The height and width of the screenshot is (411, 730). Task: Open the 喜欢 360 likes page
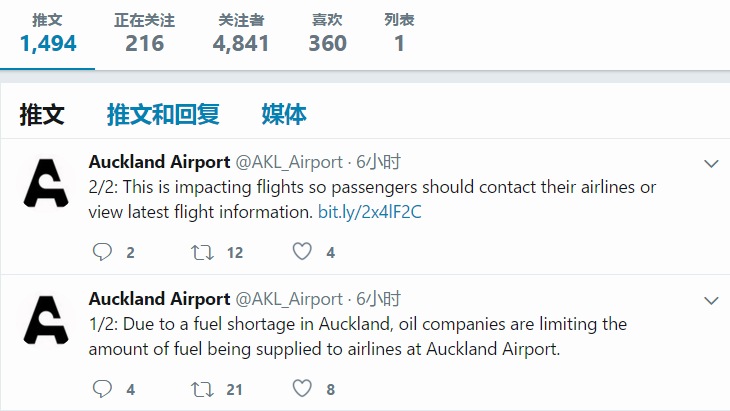pos(327,33)
